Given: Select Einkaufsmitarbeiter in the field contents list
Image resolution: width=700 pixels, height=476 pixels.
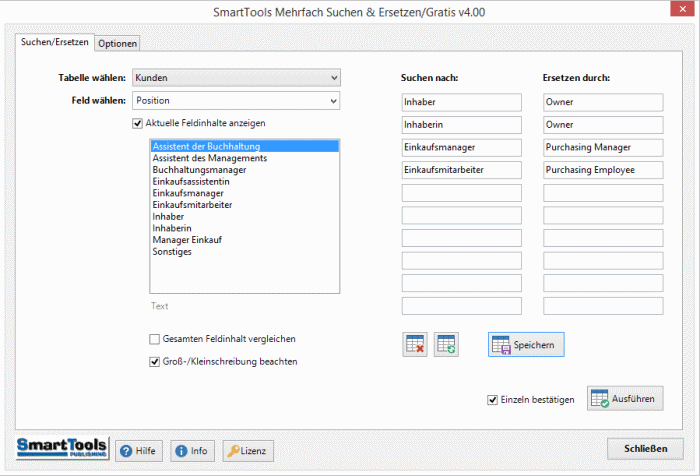Looking at the screenshot, I should (x=245, y=205).
